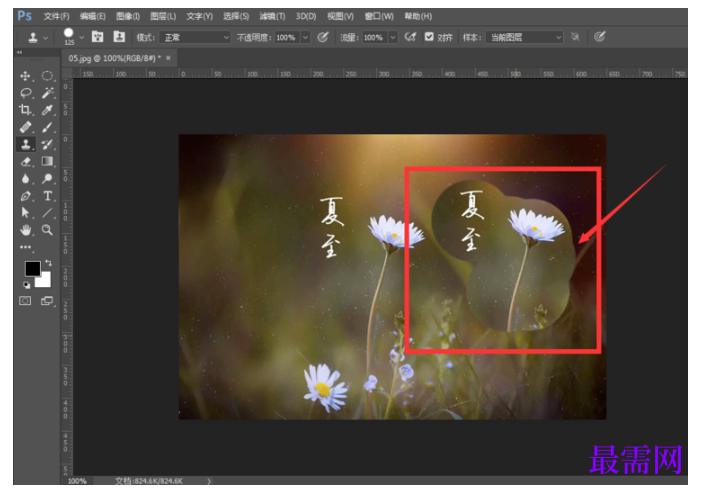The width and height of the screenshot is (701, 491).
Task: Select the Line tool
Action: coord(47,213)
